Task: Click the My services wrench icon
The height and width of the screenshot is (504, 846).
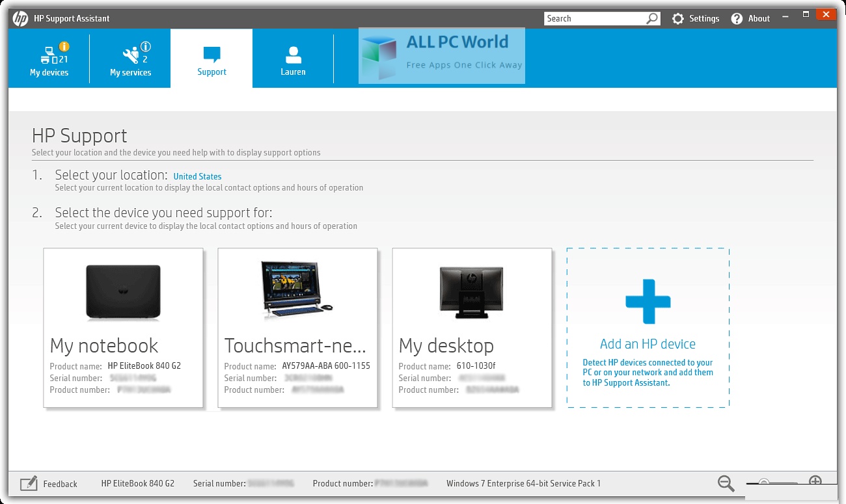Action: 130,54
